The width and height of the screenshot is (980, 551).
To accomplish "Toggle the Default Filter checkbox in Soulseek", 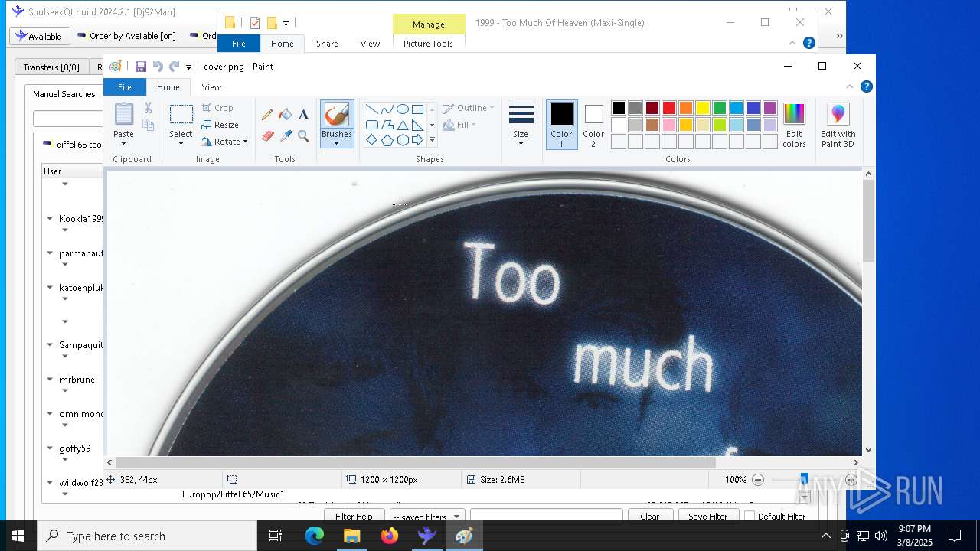I will pos(750,516).
